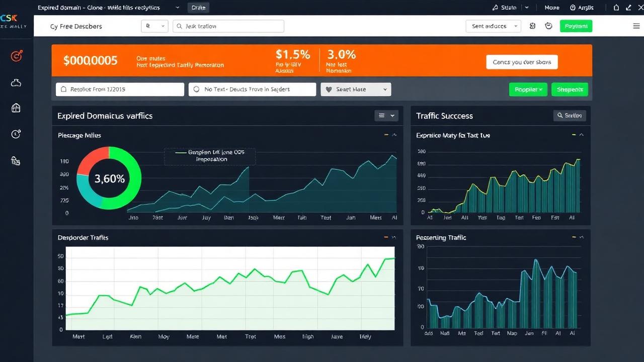This screenshot has width=644, height=362.
Task: Expand the Seaet Mate dropdown
Action: pos(356,89)
